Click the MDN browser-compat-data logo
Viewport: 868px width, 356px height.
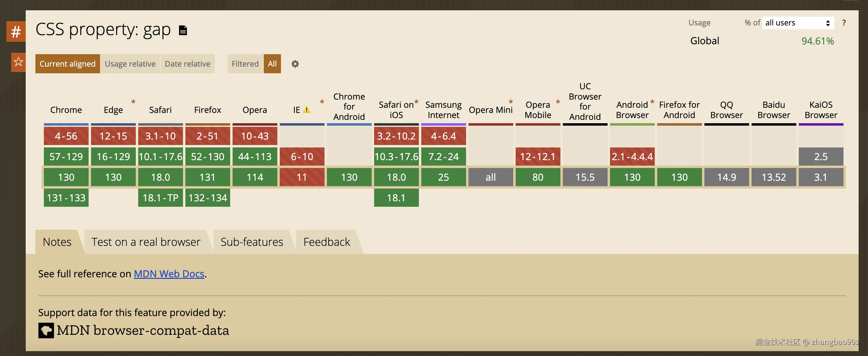(46, 330)
